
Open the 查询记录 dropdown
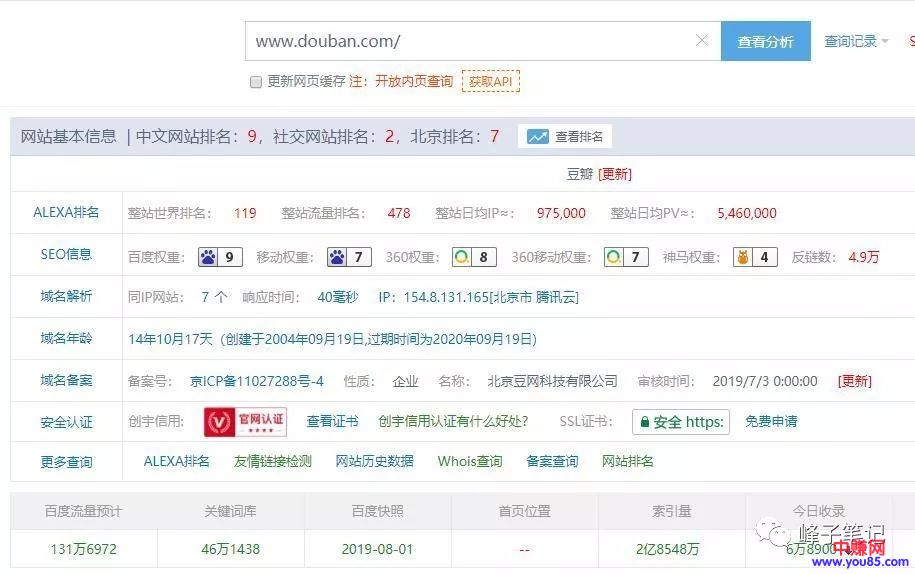[855, 41]
